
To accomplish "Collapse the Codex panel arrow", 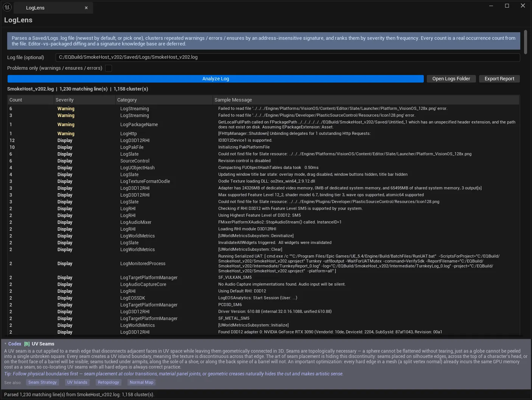I will [x=6, y=344].
